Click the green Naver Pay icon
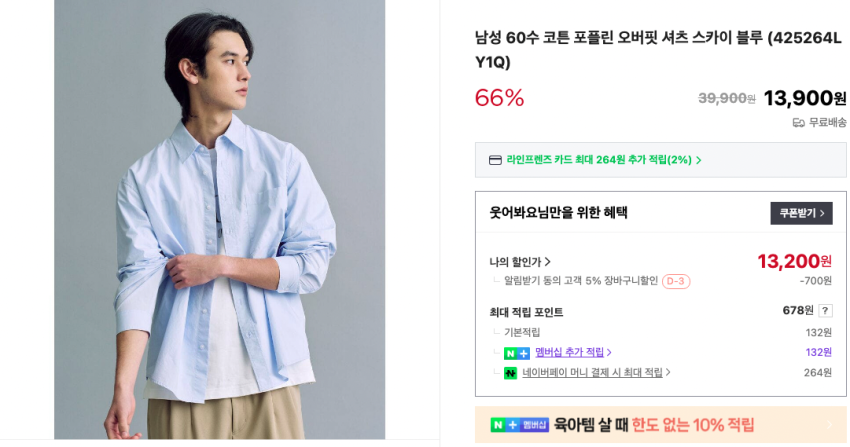The image size is (850, 447). point(511,373)
